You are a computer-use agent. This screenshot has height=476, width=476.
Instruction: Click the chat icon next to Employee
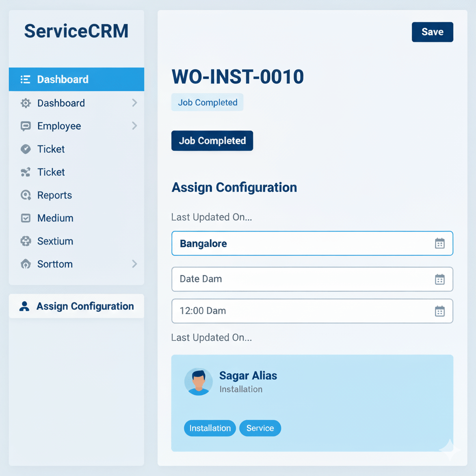(26, 126)
